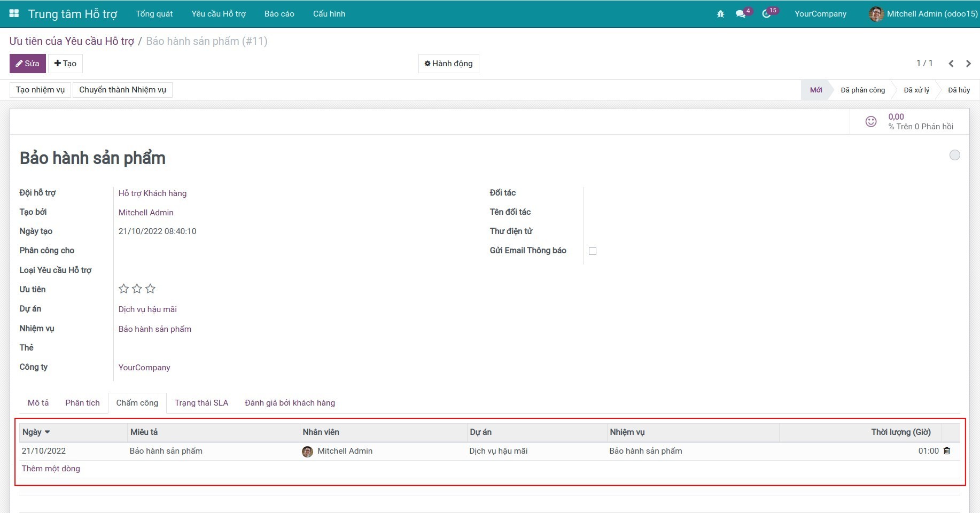Viewport: 980px width, 513px height.
Task: Click Thêm một dòng link
Action: pyautogui.click(x=51, y=469)
